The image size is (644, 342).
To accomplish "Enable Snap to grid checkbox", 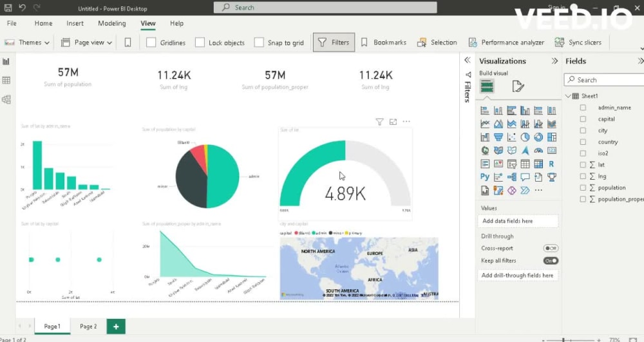I will click(x=259, y=43).
